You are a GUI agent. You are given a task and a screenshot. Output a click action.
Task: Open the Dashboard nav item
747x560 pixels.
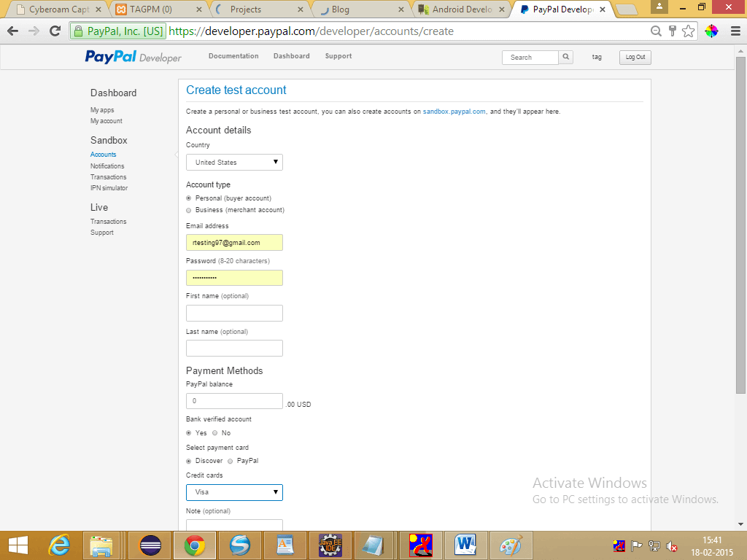pos(292,56)
